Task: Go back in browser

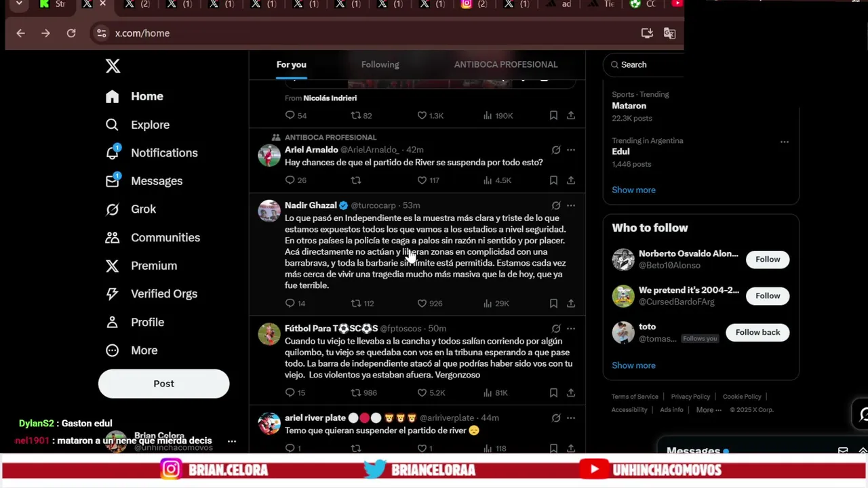Action: point(21,33)
